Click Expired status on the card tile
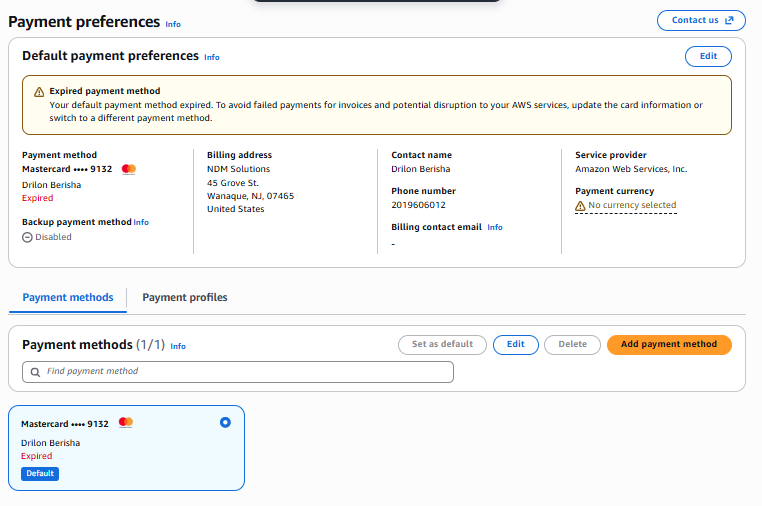 [36, 456]
